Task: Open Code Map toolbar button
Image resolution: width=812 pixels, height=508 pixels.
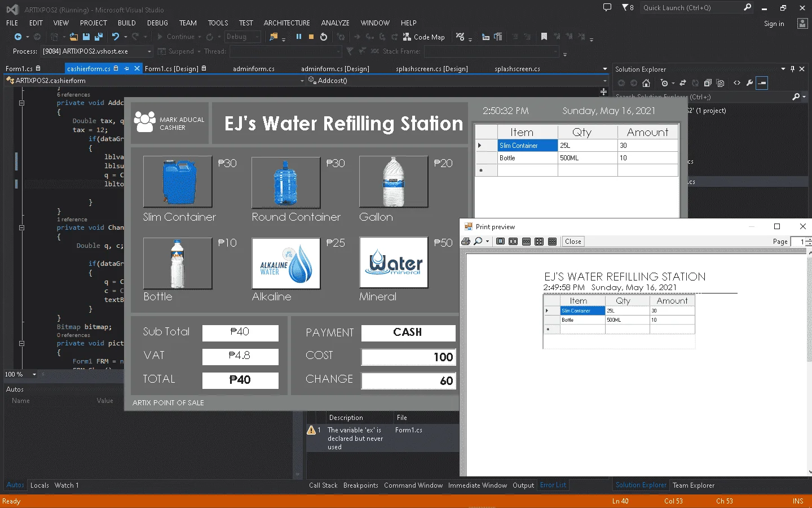Action: [424, 37]
